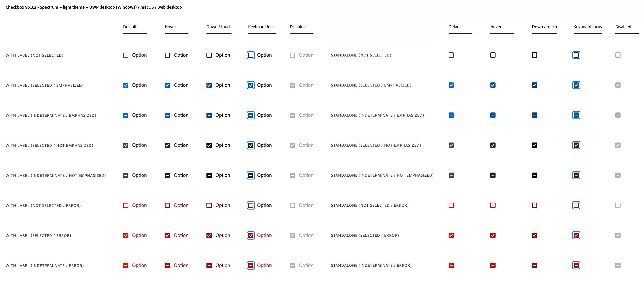Screen dimensions: 644x282
Task: Uncheck default selected error labeled checkbox
Action: (x=126, y=235)
